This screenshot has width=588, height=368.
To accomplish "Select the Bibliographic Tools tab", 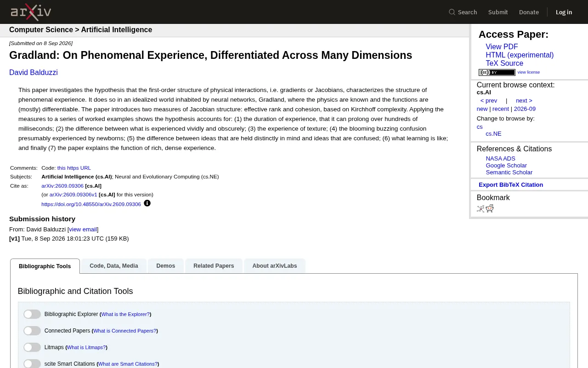I will [x=45, y=266].
